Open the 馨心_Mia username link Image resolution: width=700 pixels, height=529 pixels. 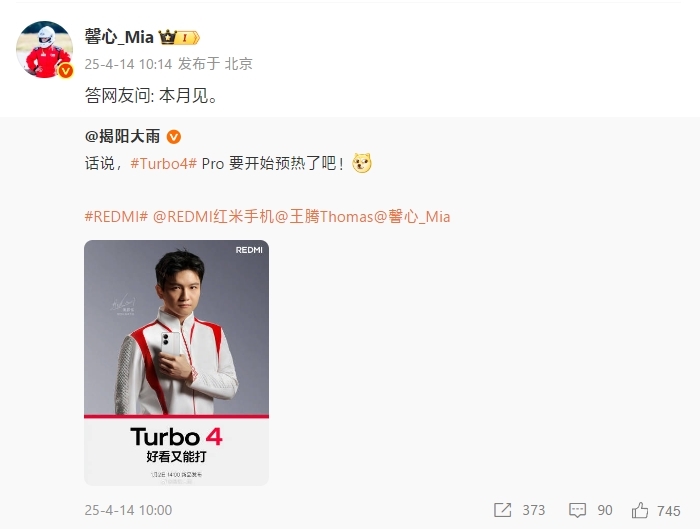tap(119, 37)
